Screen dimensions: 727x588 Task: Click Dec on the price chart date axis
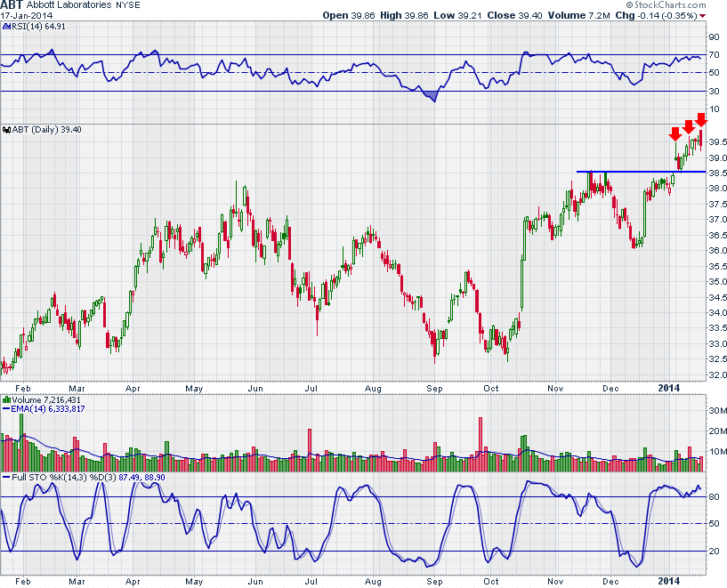point(610,388)
